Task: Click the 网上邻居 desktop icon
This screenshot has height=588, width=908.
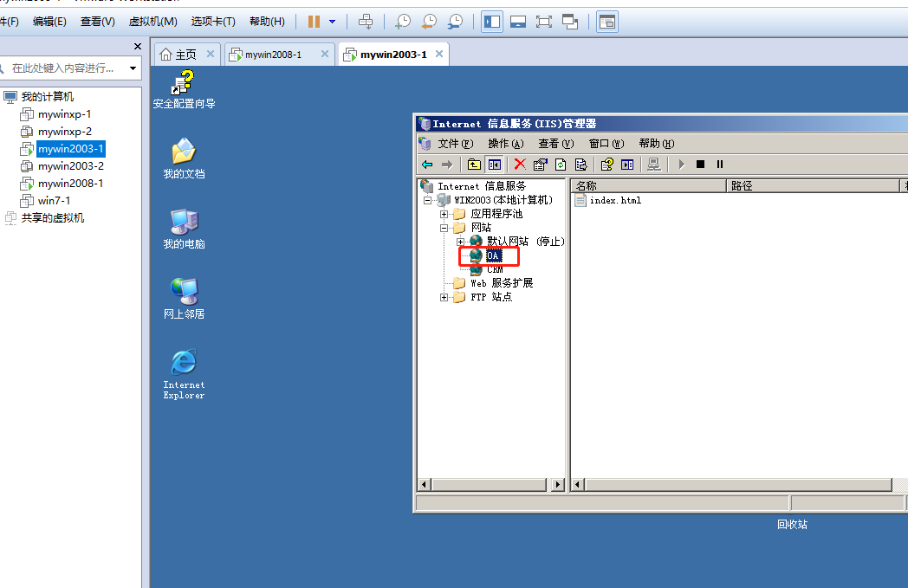Action: point(184,300)
